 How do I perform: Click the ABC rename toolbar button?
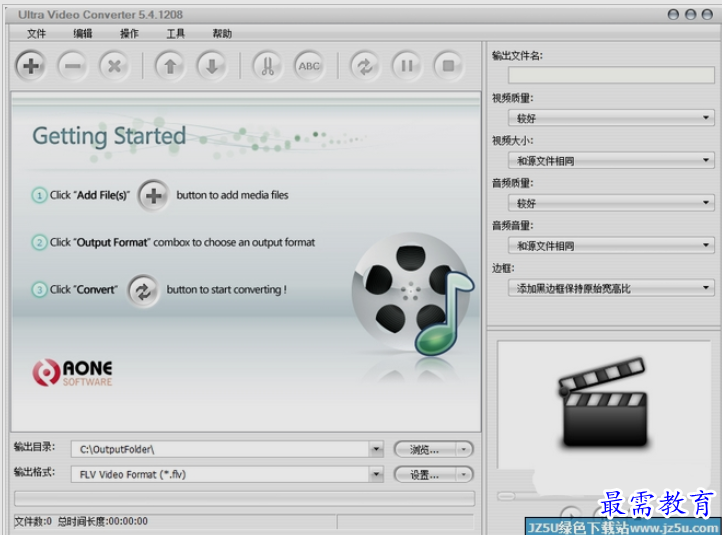(309, 66)
